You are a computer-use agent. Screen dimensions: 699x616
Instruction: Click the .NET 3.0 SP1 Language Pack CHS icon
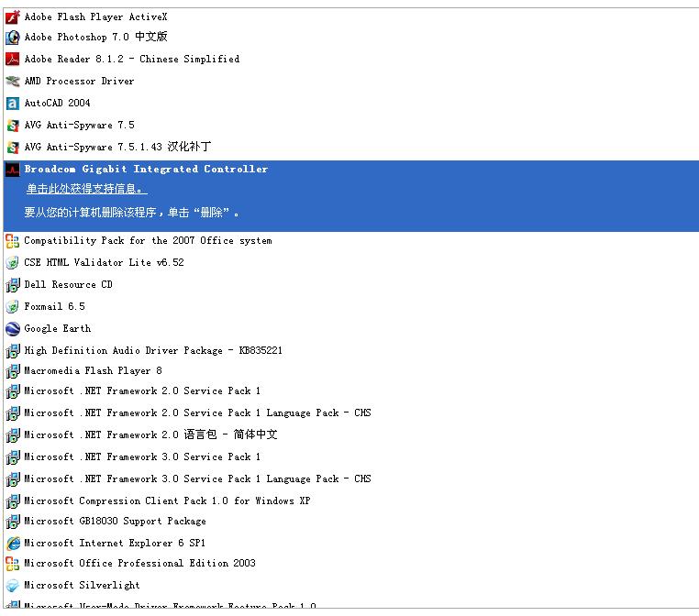[13, 479]
